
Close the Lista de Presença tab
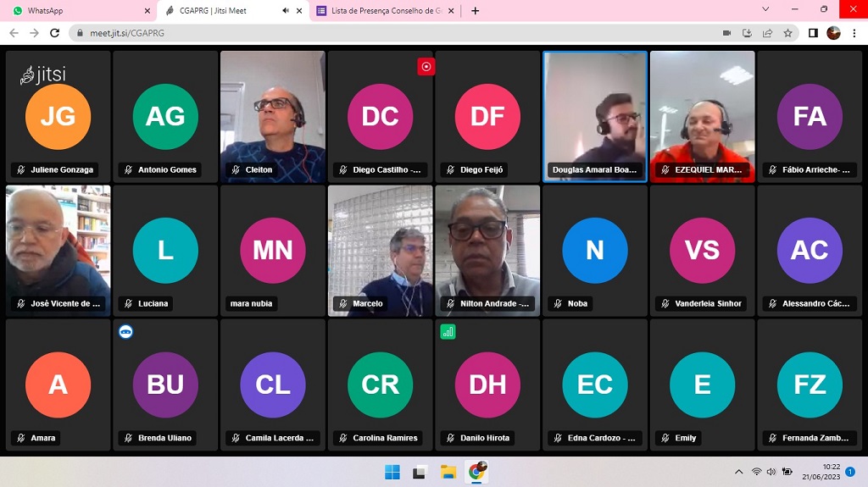tap(451, 10)
